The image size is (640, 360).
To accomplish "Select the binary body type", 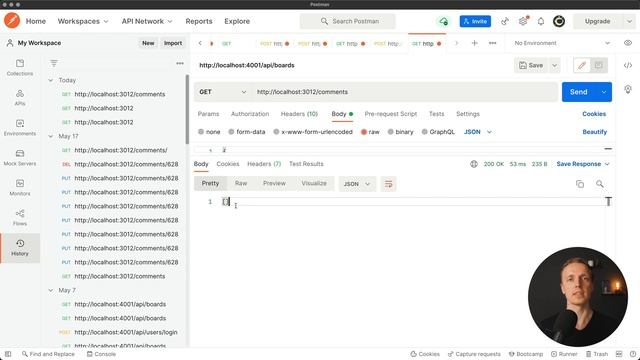I will 400,132.
